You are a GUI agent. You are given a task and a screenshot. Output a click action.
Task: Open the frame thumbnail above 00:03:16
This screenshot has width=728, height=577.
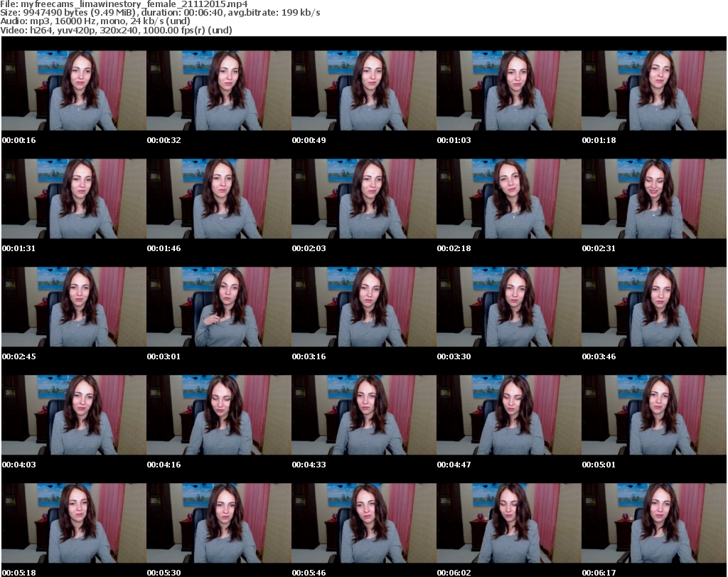pyautogui.click(x=364, y=307)
